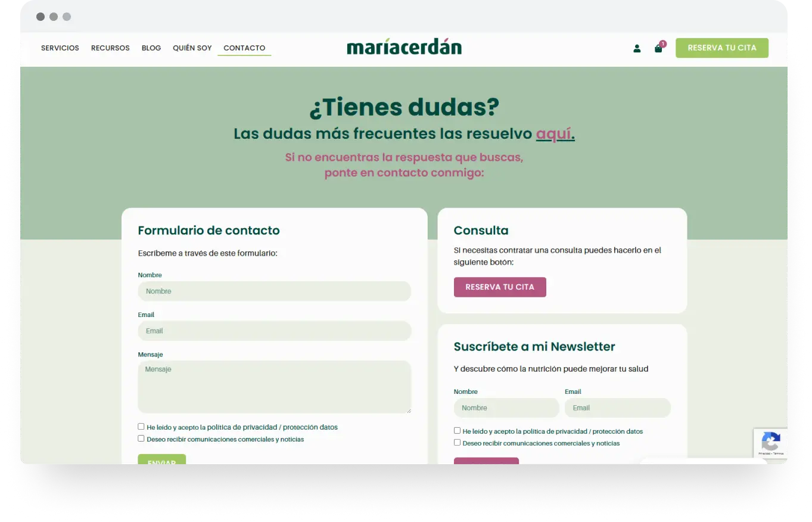This screenshot has height=522, width=812.
Task: Focus the Newsletter Nombre field
Action: 506,408
